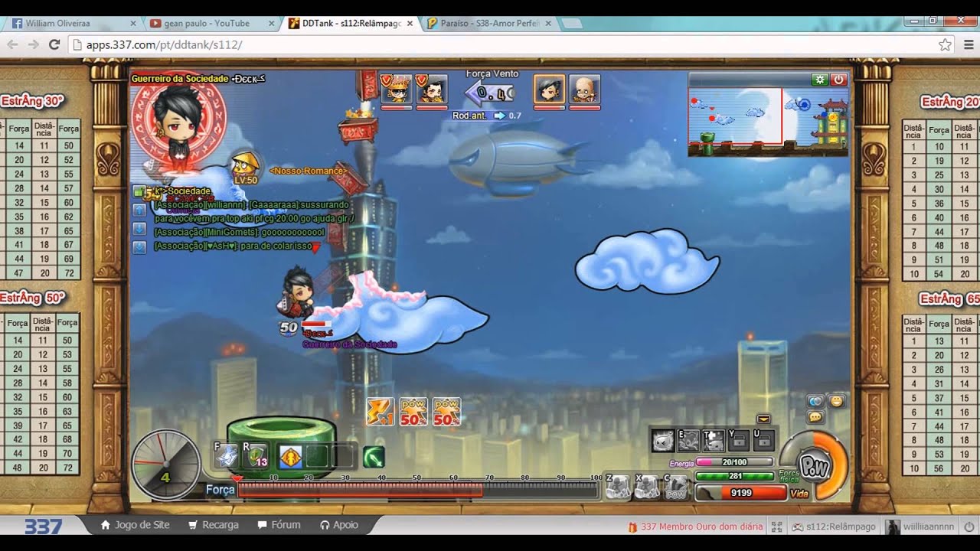Use the X slot item
Screen dimensions: 980x551
[648, 487]
